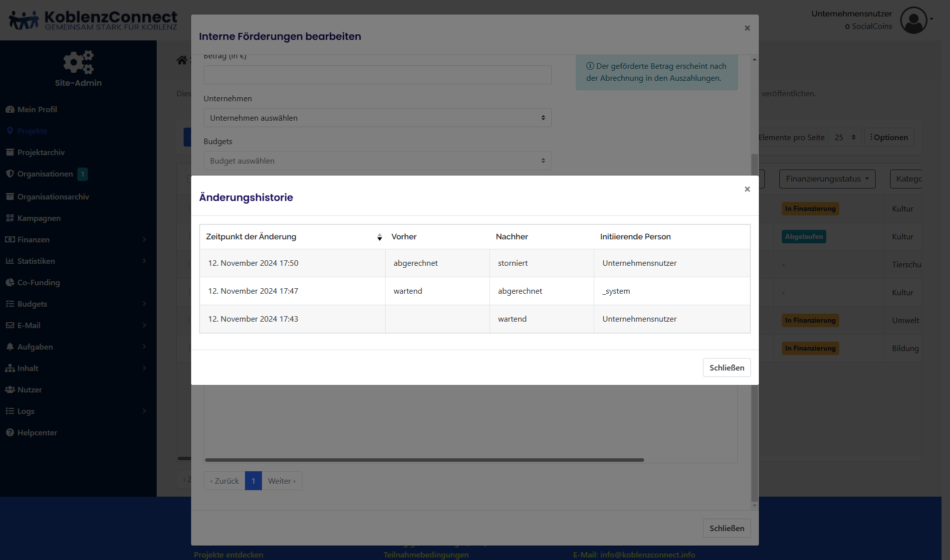Image resolution: width=950 pixels, height=560 pixels.
Task: Click the home breadcrumb icon
Action: tap(182, 60)
